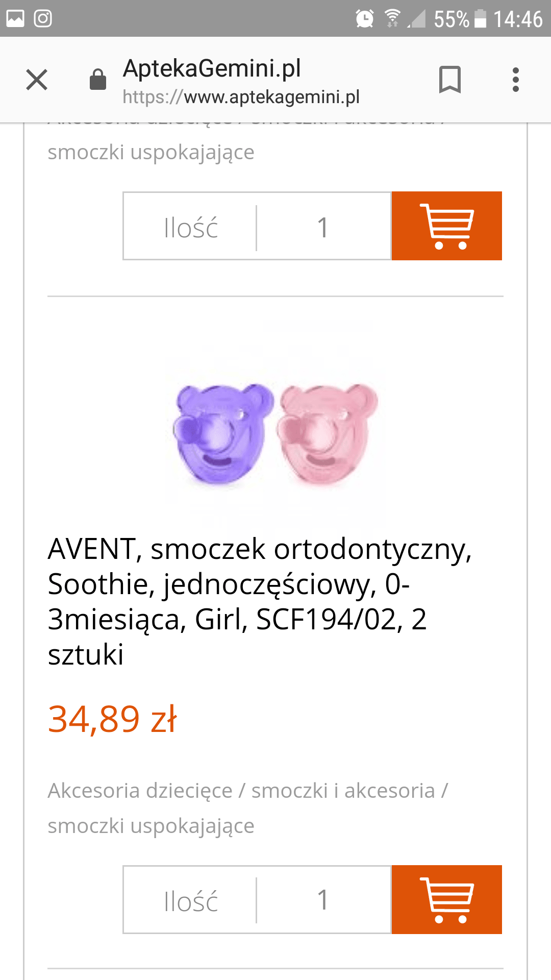The width and height of the screenshot is (551, 980).
Task: Tap the alarm clock status icon
Action: [364, 19]
